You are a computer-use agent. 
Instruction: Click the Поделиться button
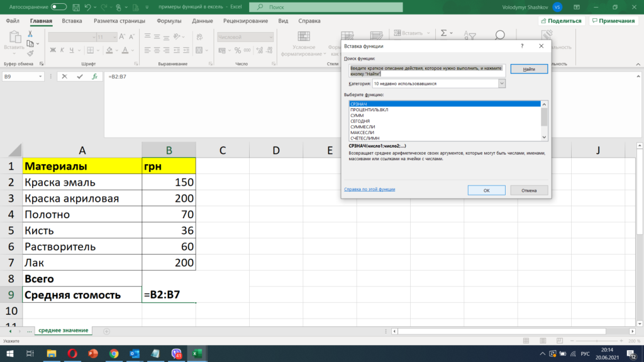[562, 21]
